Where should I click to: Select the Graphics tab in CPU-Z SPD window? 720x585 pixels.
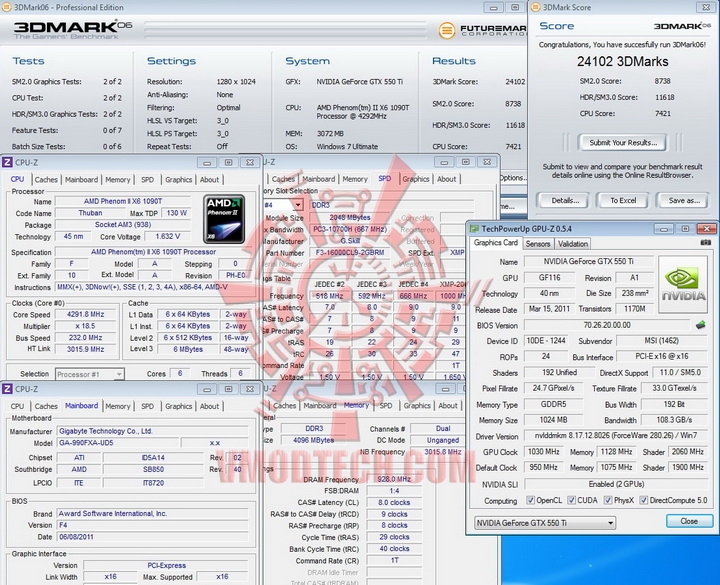416,179
